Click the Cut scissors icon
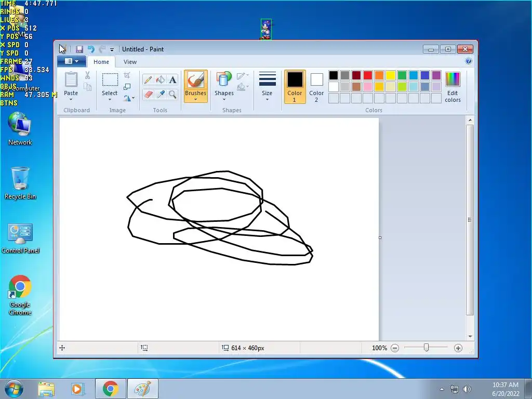 (87, 75)
